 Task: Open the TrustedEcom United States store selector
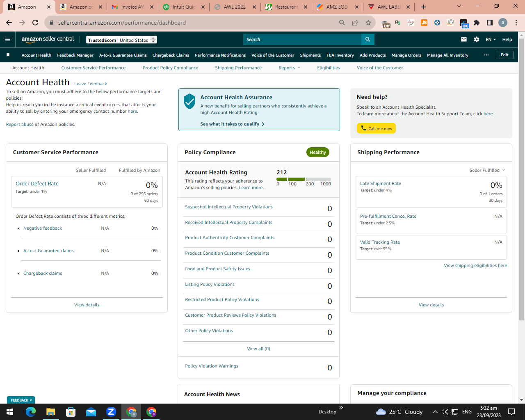point(122,40)
